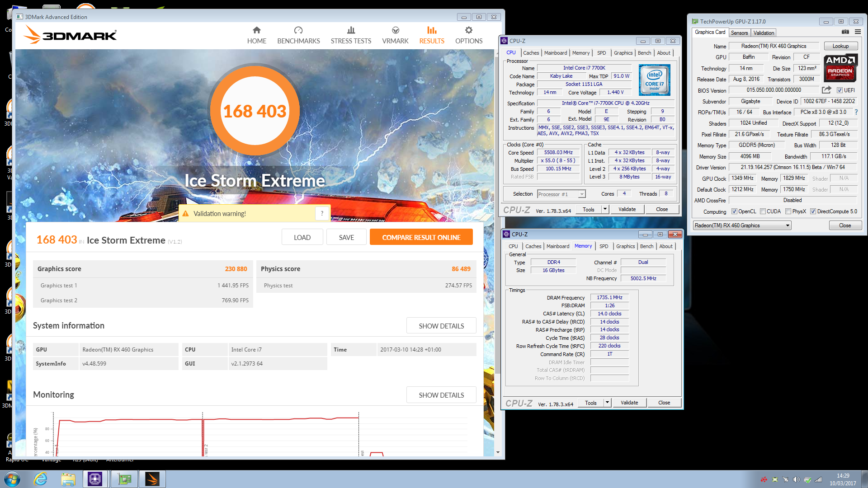Open the VRMark section
This screenshot has height=488, width=868.
[x=395, y=35]
